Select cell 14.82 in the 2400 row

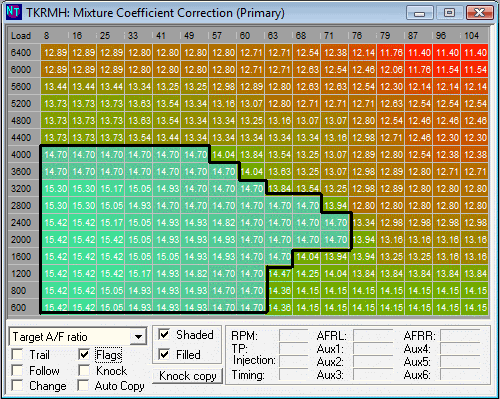[x=223, y=223]
